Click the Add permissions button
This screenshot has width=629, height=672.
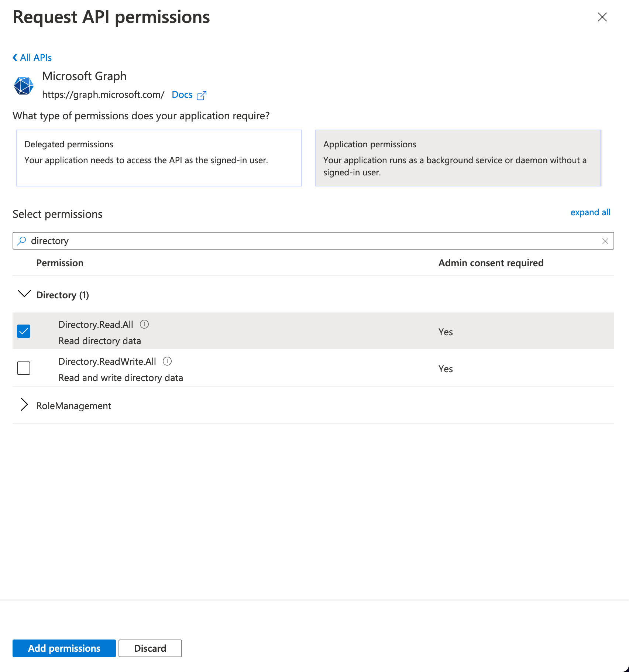pyautogui.click(x=64, y=648)
